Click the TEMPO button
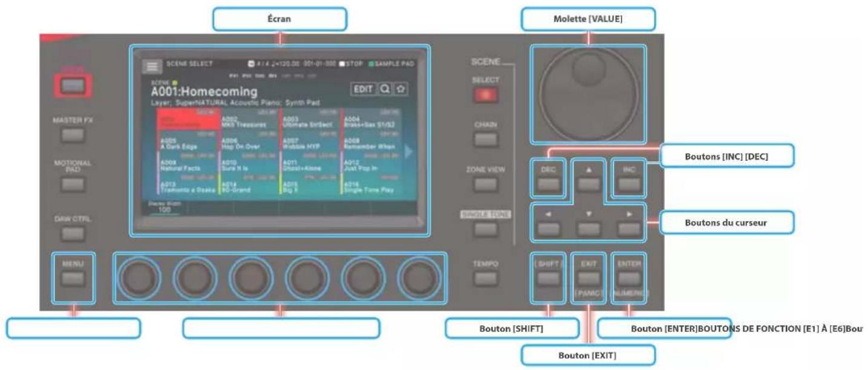Screen dimensions: 868x370 click(486, 278)
